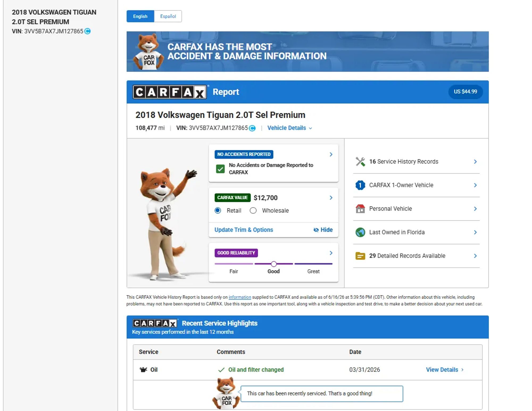Click the blue 1-Owner badge icon
532x411 pixels.
pos(360,185)
